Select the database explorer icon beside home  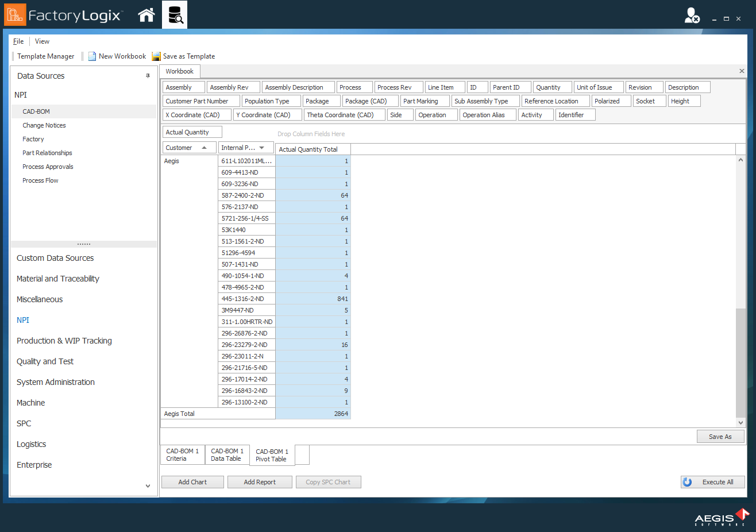[x=175, y=14]
